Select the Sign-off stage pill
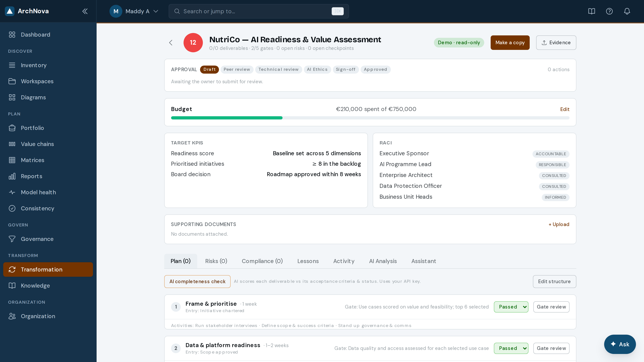Viewport: 644px width, 362px height. point(346,69)
